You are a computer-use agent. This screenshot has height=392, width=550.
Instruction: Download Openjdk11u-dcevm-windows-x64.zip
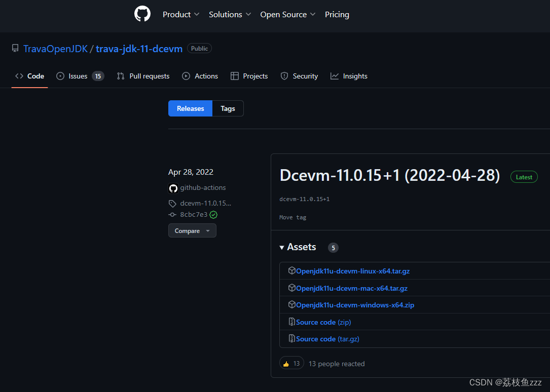pyautogui.click(x=355, y=305)
